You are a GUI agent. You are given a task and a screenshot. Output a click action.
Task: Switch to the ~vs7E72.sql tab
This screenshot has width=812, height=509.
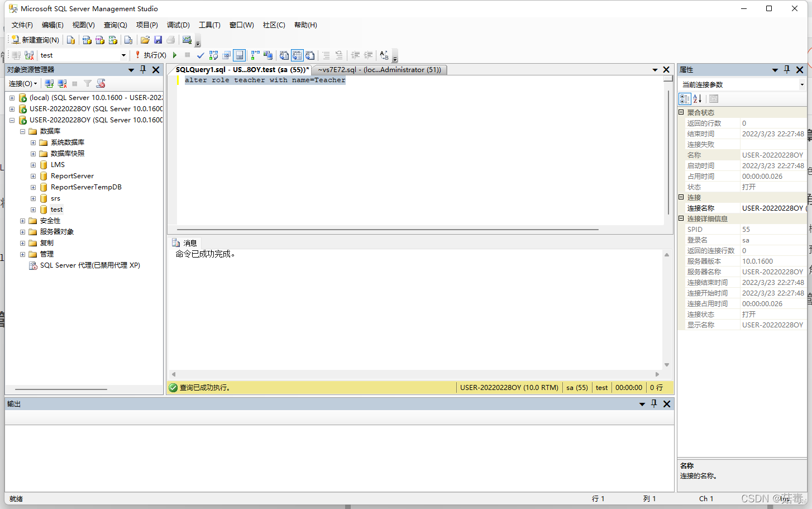[x=380, y=70]
